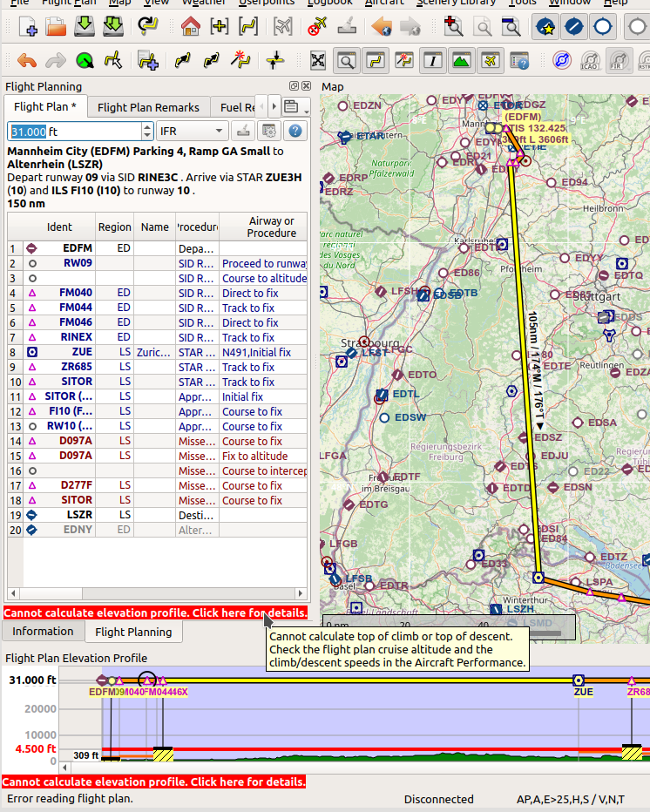
Task: Open the aircraft performance gear icon beside IFR
Action: tap(269, 131)
